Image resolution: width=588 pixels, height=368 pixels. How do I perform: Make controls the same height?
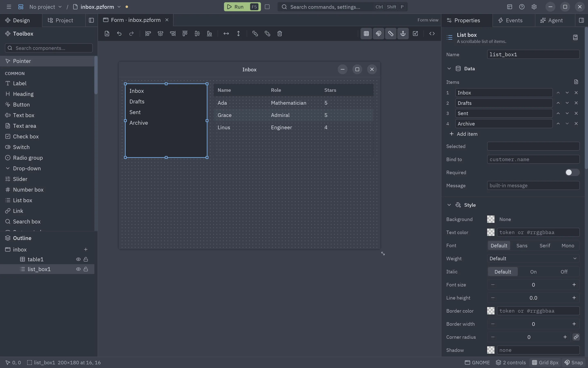click(x=238, y=34)
